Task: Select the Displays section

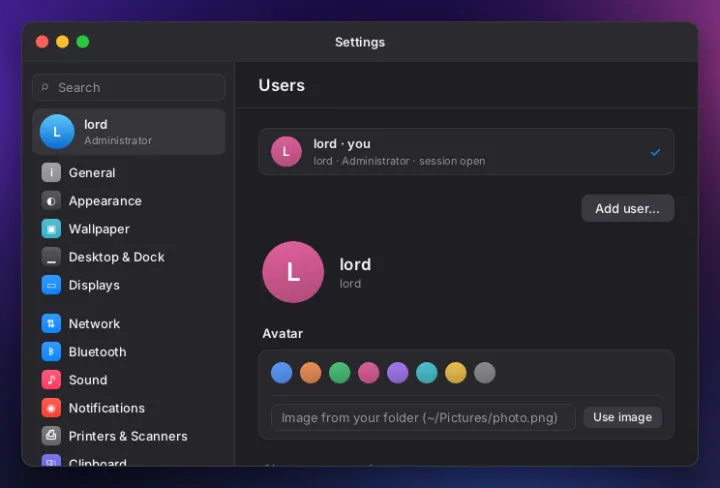Action: (x=129, y=285)
